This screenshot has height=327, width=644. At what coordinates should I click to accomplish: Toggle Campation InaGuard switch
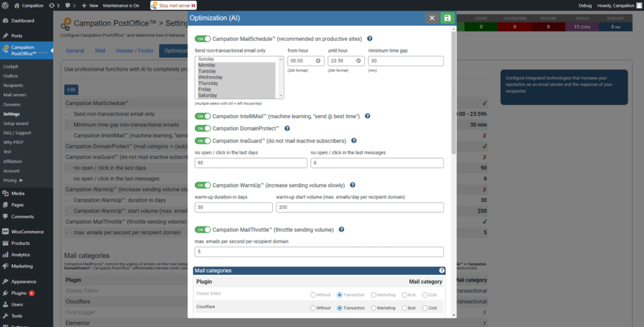[203, 140]
